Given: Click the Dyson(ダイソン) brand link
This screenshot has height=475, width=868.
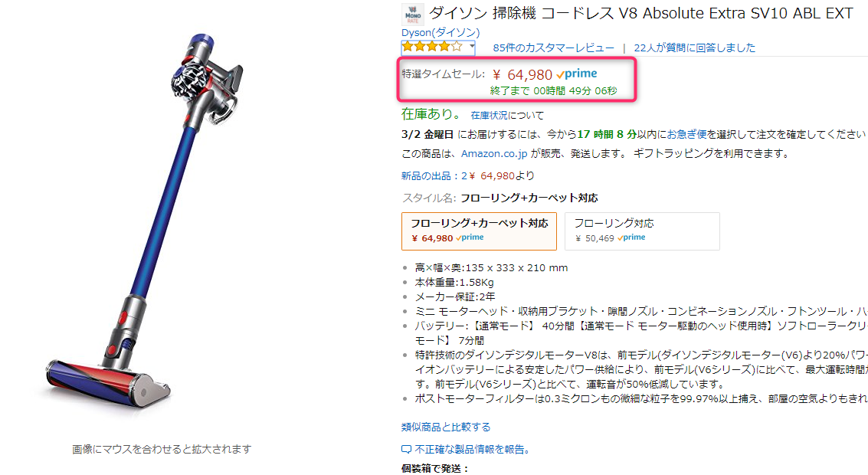Looking at the screenshot, I should pos(441,33).
